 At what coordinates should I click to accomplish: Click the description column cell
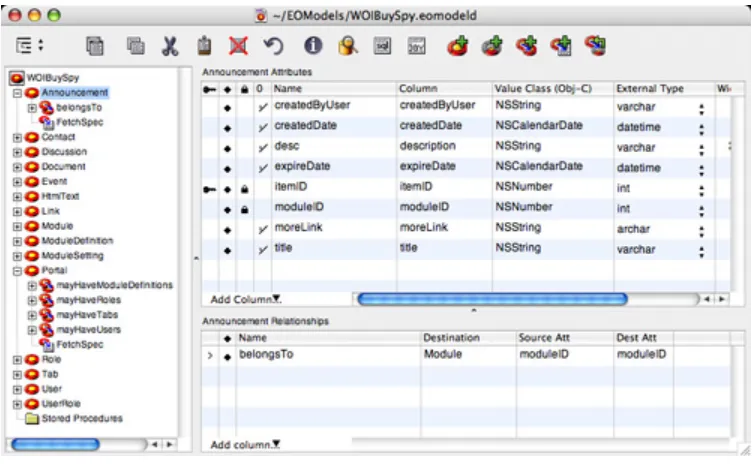[x=427, y=146]
